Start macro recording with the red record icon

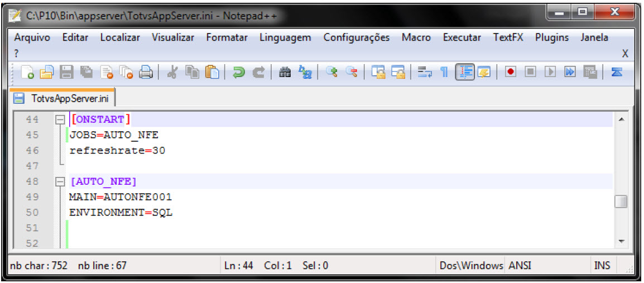coord(511,71)
